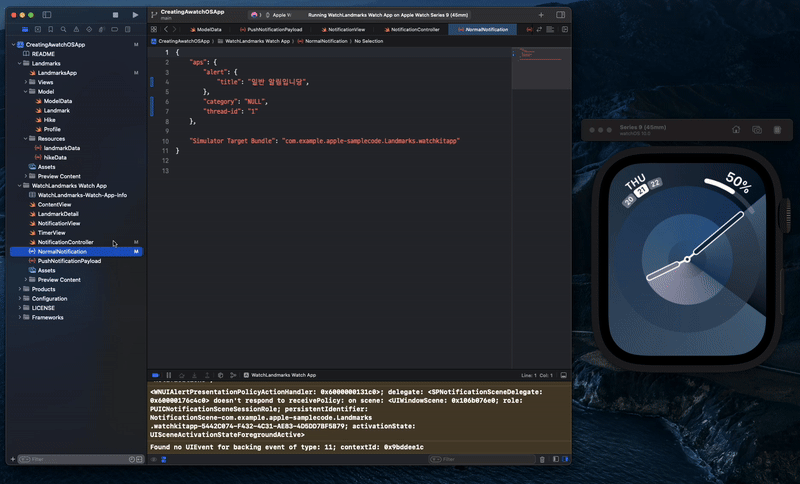Select LandmarkDetail swift file
The image size is (800, 484).
click(x=54, y=214)
